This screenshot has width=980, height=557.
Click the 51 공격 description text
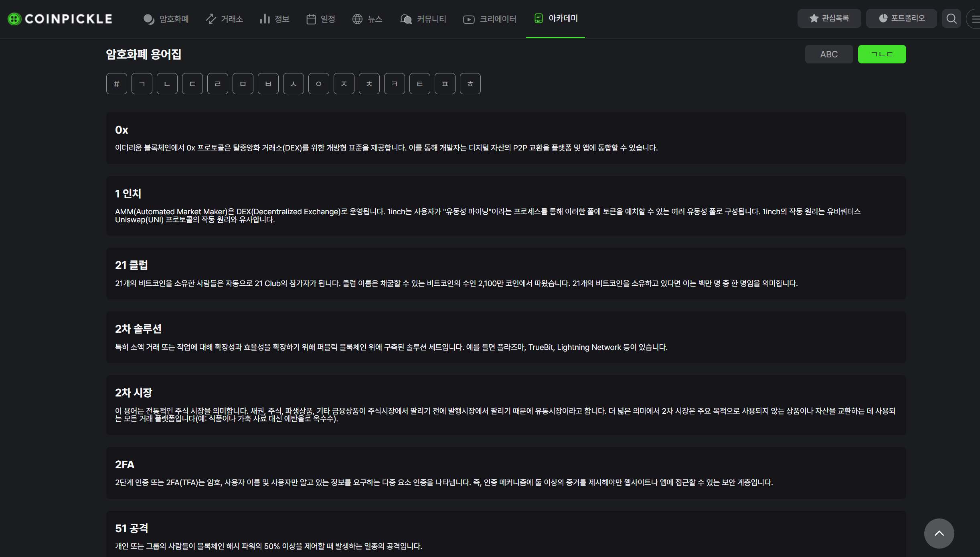tap(269, 546)
